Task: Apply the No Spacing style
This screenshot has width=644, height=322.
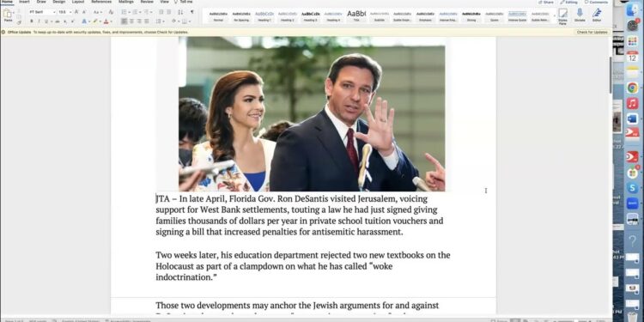Action: [241, 16]
